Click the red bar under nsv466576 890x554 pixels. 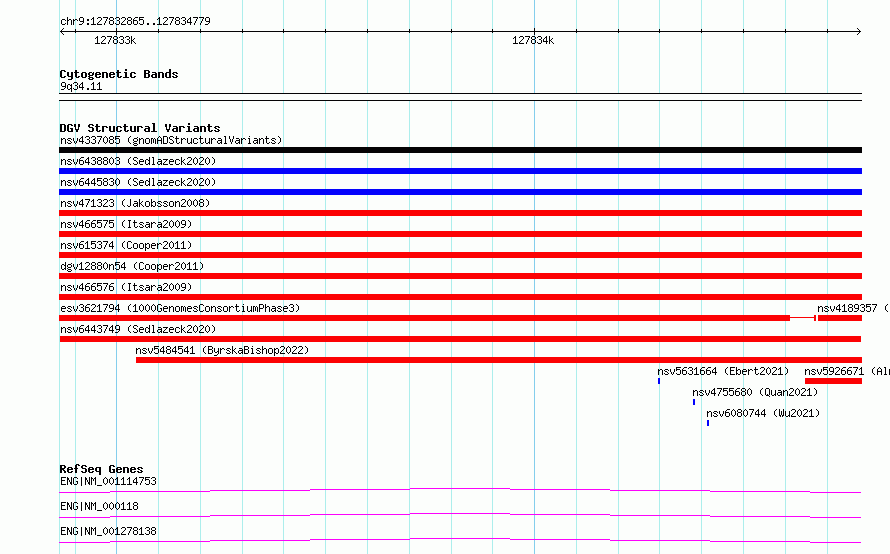click(x=460, y=297)
